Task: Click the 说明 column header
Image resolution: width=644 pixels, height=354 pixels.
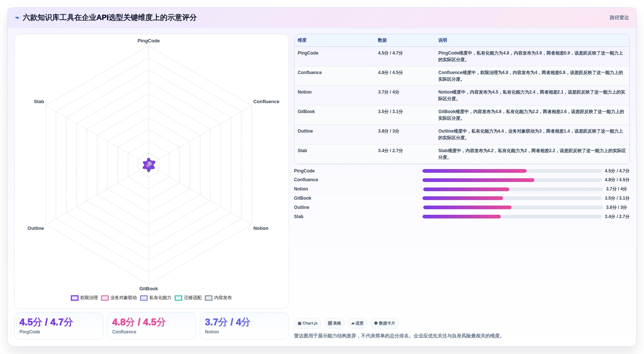Action: click(x=443, y=40)
